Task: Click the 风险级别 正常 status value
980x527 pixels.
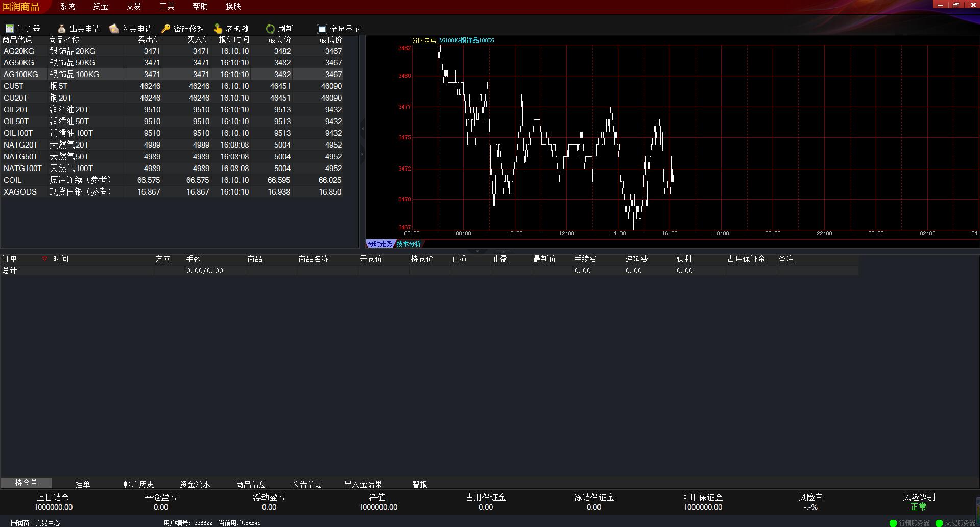Action: tap(918, 507)
